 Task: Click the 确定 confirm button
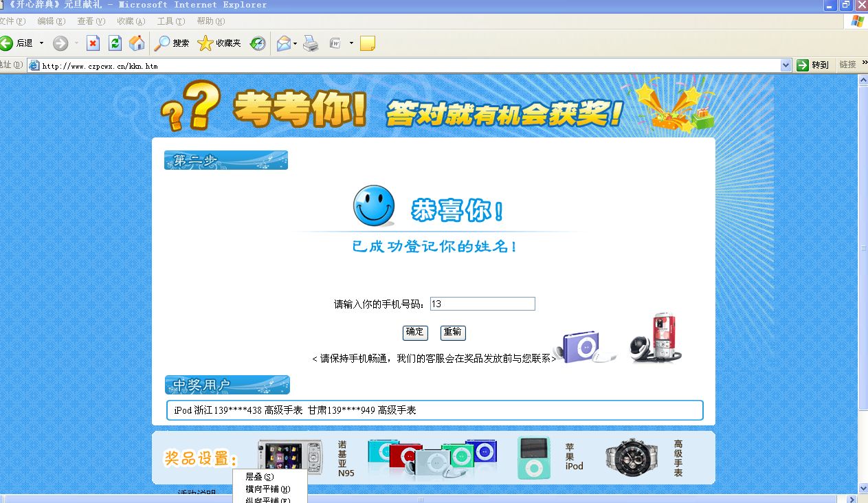(414, 333)
